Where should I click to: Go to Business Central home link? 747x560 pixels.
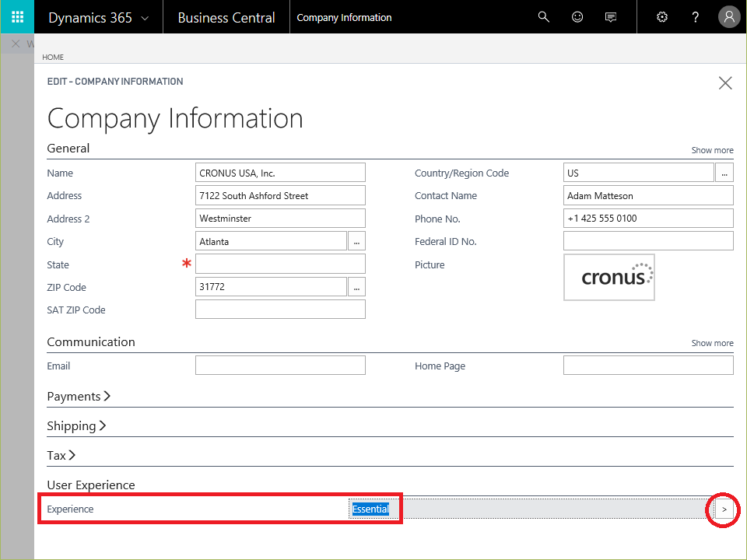(226, 18)
